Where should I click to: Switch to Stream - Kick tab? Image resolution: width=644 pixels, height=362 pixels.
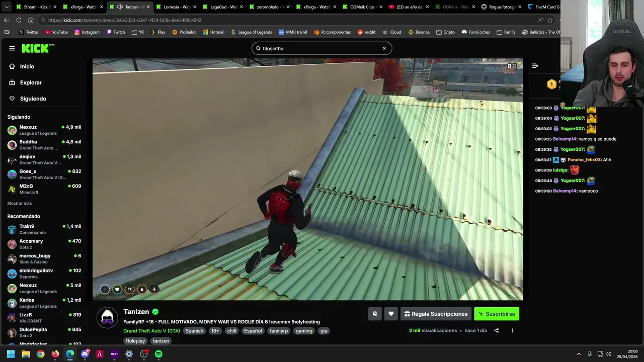click(x=37, y=7)
